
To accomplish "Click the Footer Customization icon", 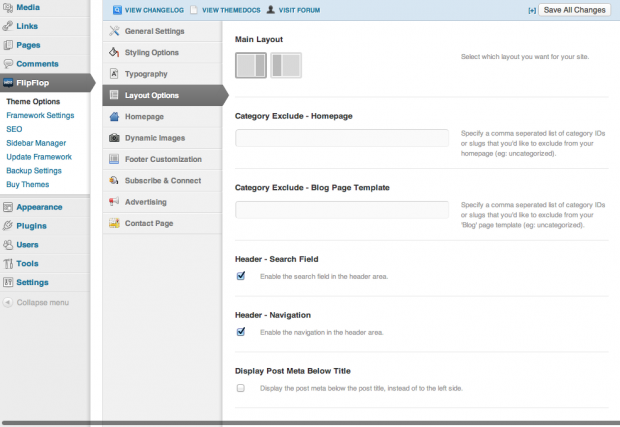I will coord(114,159).
